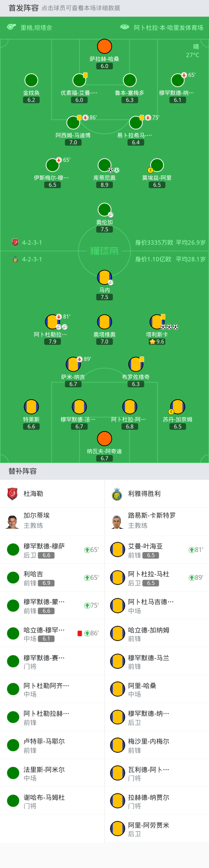Click the Al-Duhail club crest beside 杜海勒
Screen dimensions: 209x868
(x=12, y=494)
